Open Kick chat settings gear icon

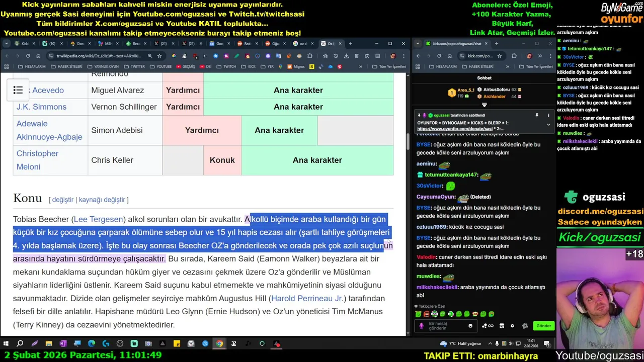click(x=512, y=326)
